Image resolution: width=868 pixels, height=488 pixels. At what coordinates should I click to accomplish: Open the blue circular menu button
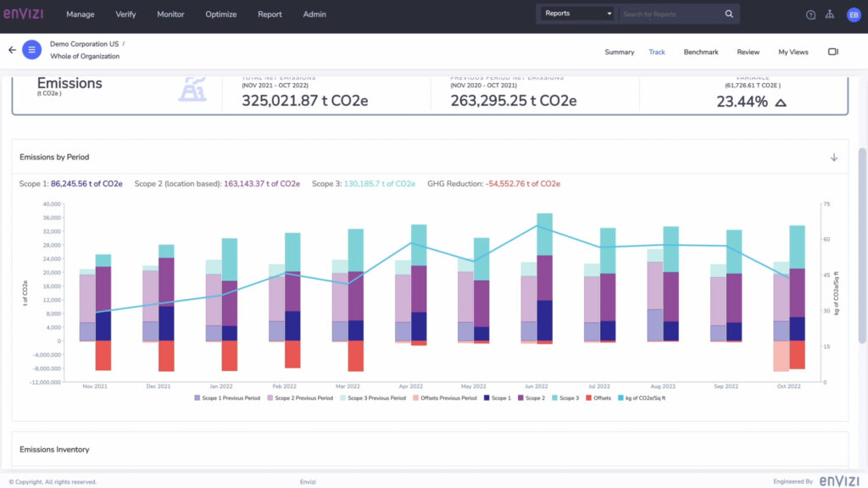32,50
